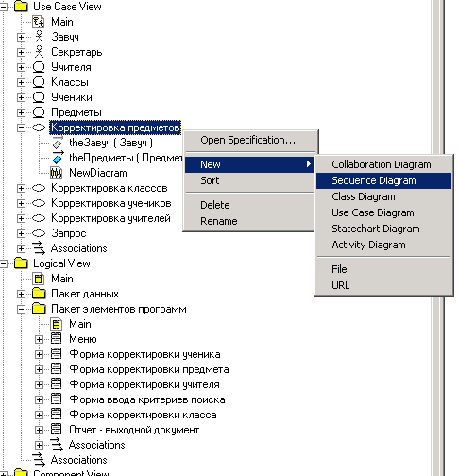Open Specification from the context menu
Screen dimensions: 458x476
248,140
